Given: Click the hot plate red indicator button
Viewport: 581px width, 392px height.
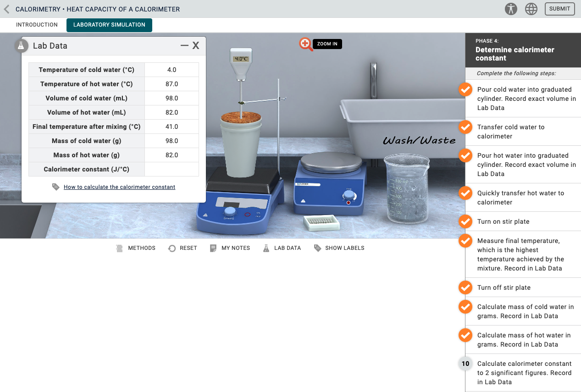Looking at the screenshot, I should (349, 202).
